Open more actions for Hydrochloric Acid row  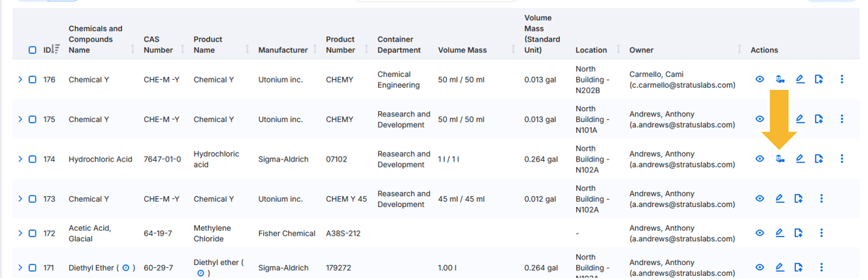pos(841,159)
